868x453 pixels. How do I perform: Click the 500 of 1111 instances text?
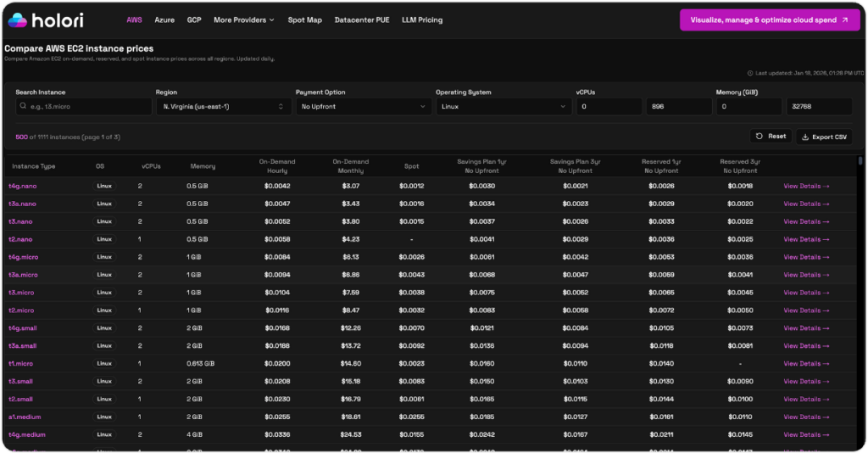[x=68, y=137]
